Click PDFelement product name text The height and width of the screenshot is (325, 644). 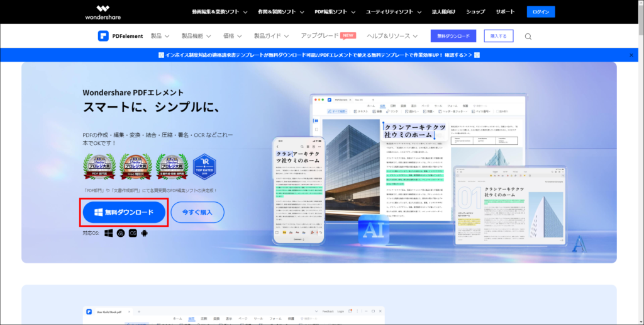(128, 36)
